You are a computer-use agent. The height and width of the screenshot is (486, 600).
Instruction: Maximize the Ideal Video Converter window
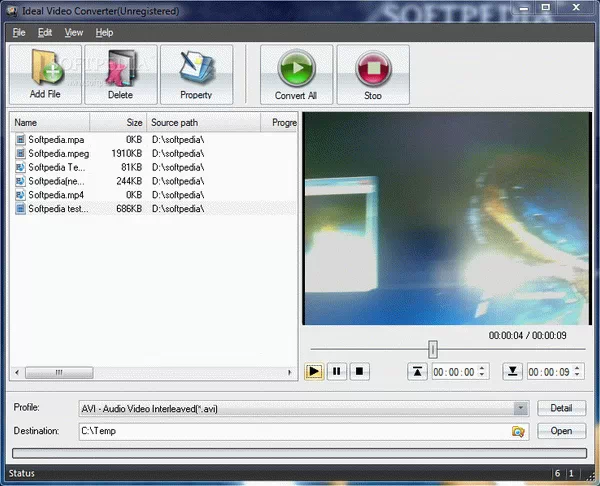point(546,8)
